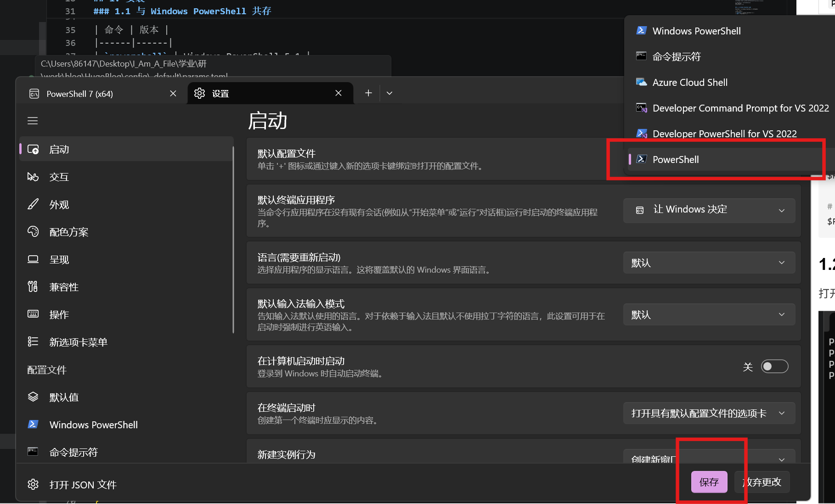Open the 在终端启动时 dropdown
Viewport: 835px width, 504px height.
(709, 413)
